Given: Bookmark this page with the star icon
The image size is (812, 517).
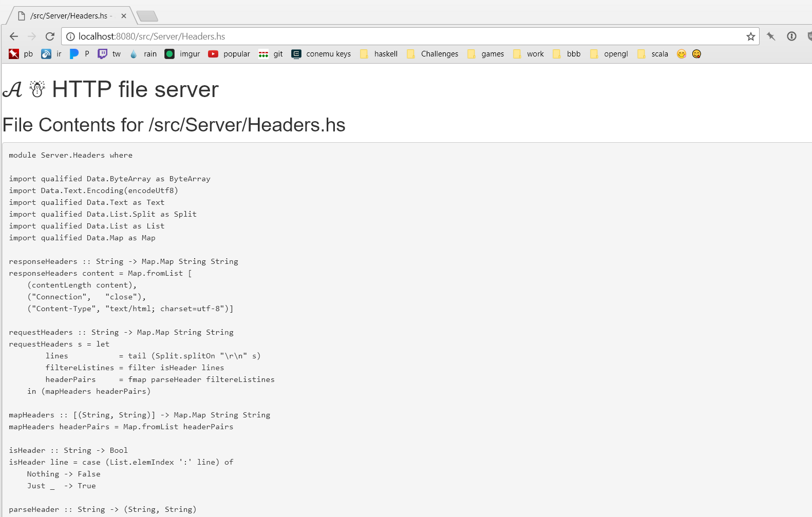Looking at the screenshot, I should click(x=751, y=36).
